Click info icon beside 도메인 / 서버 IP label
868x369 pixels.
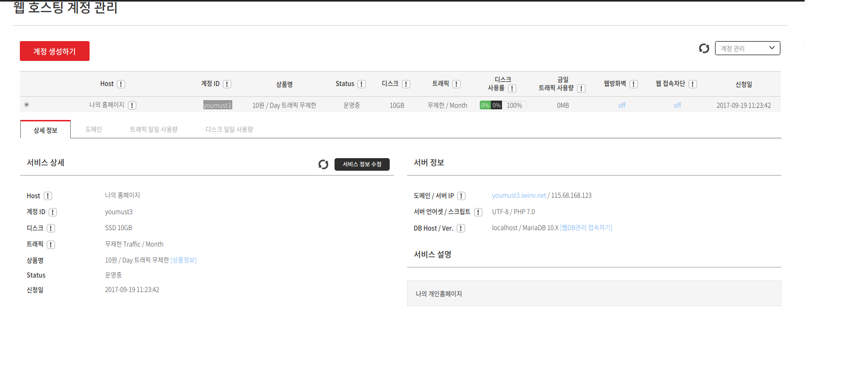[461, 196]
